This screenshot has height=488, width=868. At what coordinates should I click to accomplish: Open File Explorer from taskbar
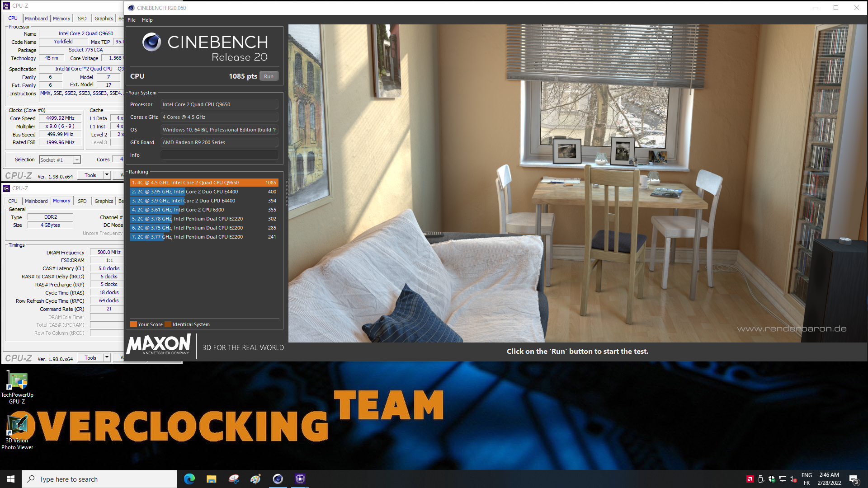(x=212, y=479)
